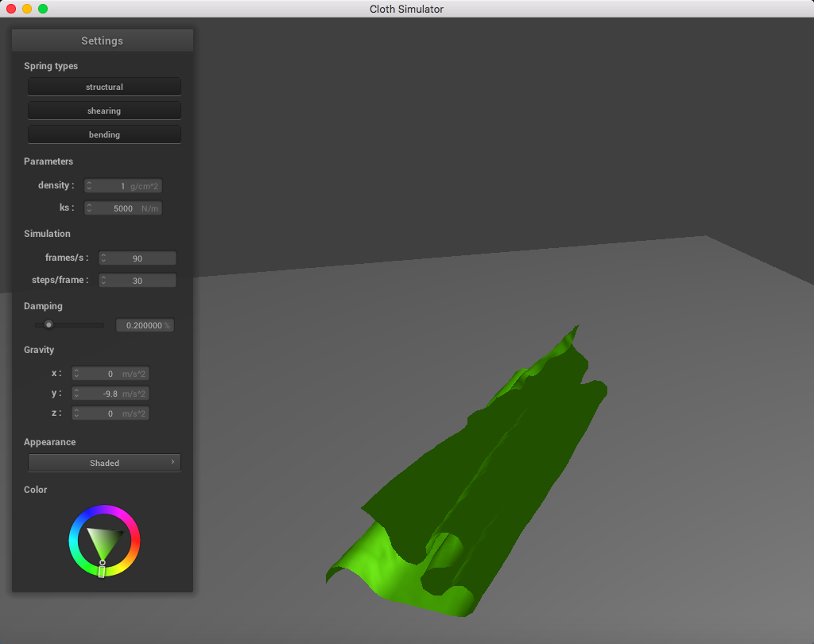Image resolution: width=814 pixels, height=644 pixels.
Task: Toggle the bending spring type
Action: [104, 134]
